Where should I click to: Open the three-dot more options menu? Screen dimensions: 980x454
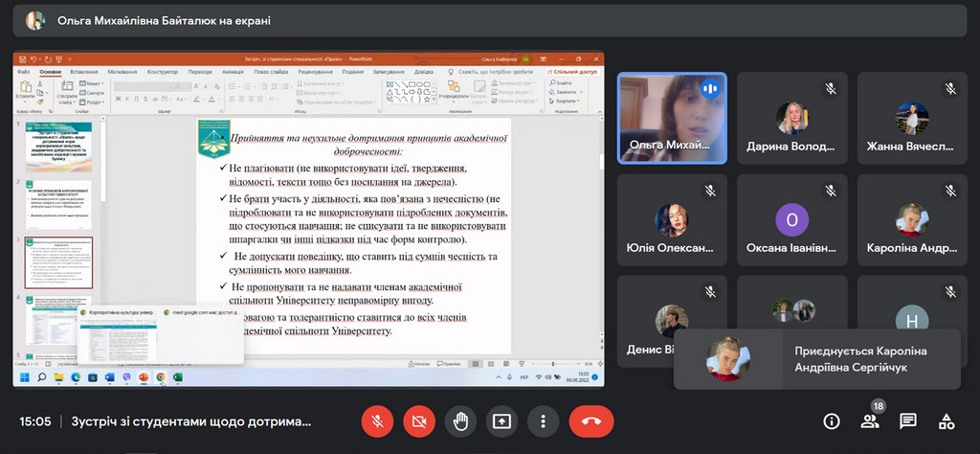pos(543,421)
